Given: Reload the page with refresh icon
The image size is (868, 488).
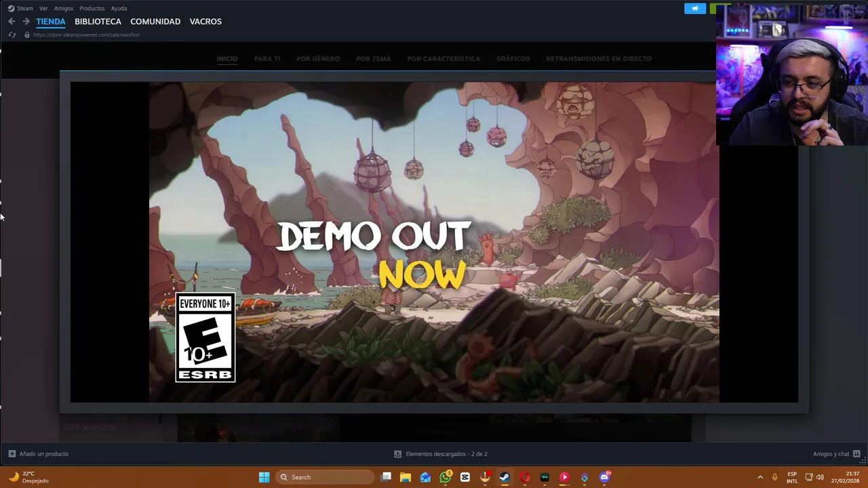Looking at the screenshot, I should tap(12, 35).
